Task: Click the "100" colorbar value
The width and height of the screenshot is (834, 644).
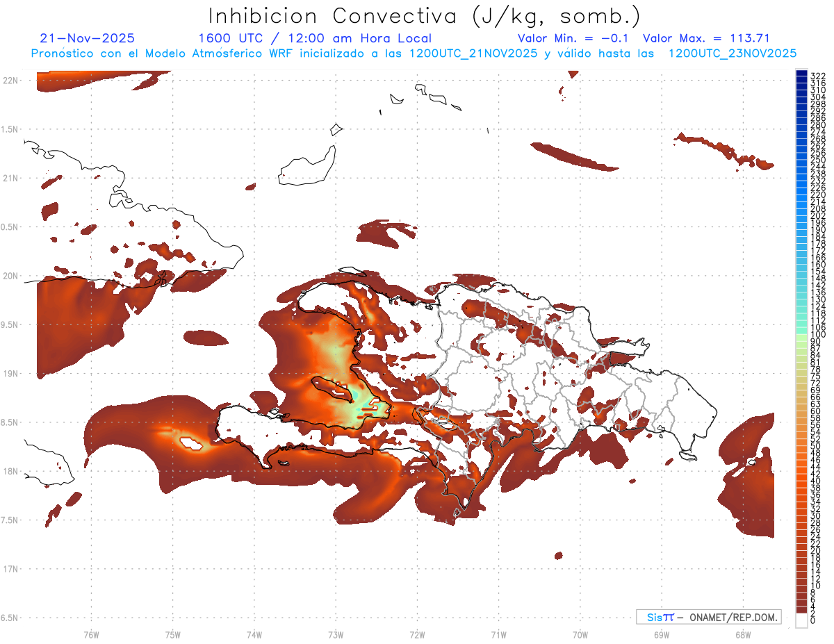Action: pyautogui.click(x=818, y=335)
